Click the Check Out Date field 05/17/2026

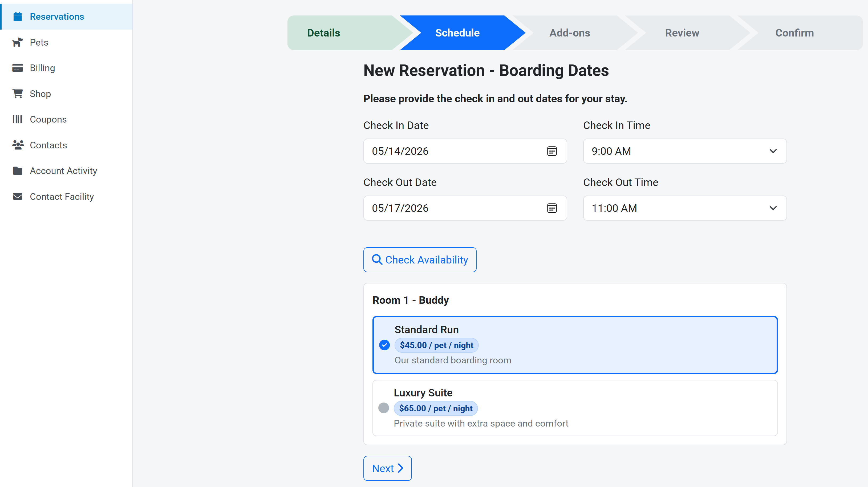[465, 208]
